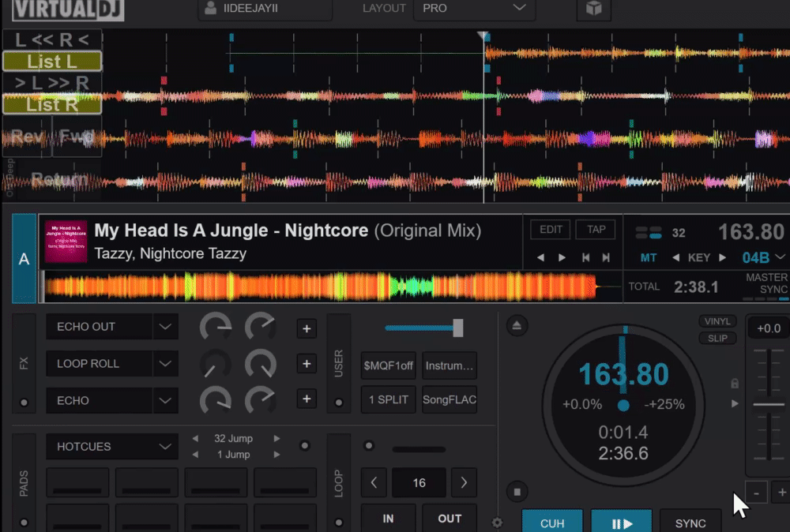
Task: Click the SongFLAC button
Action: (x=450, y=399)
